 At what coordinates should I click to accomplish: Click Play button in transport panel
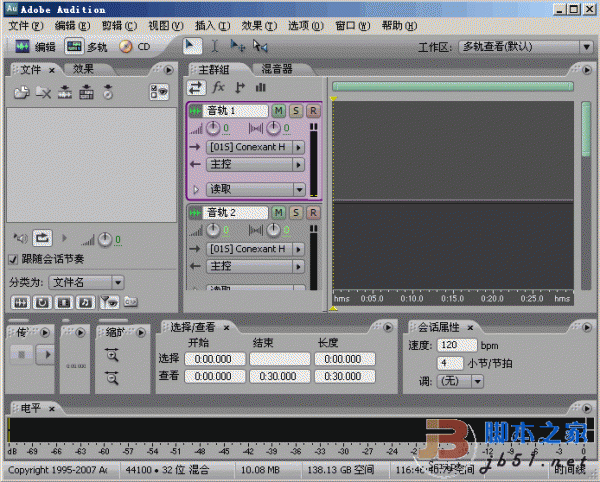tap(45, 355)
